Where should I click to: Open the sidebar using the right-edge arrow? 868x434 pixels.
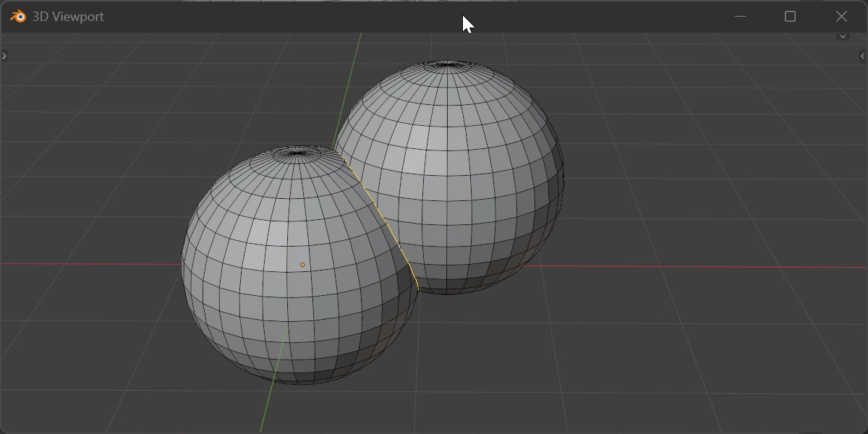click(862, 56)
